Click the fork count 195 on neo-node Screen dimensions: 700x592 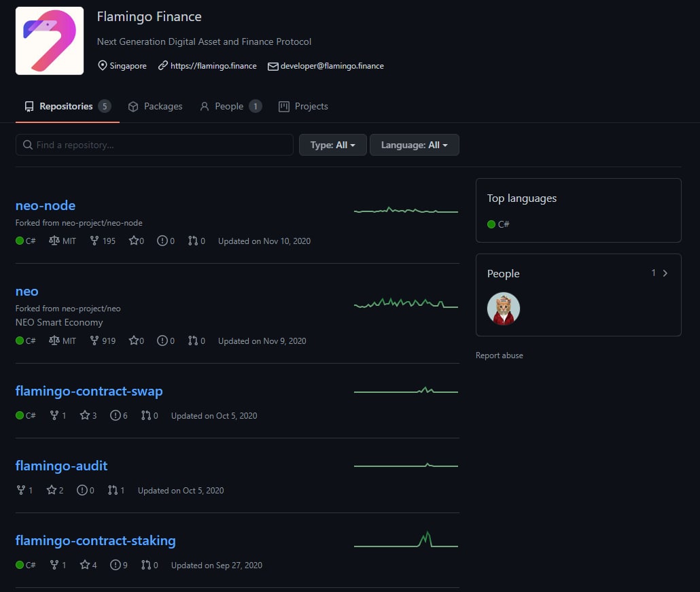[109, 241]
